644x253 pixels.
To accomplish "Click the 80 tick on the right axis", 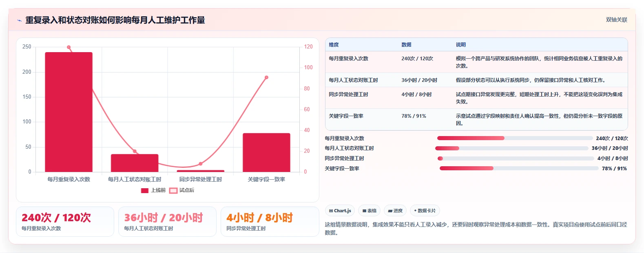I will [x=307, y=88].
